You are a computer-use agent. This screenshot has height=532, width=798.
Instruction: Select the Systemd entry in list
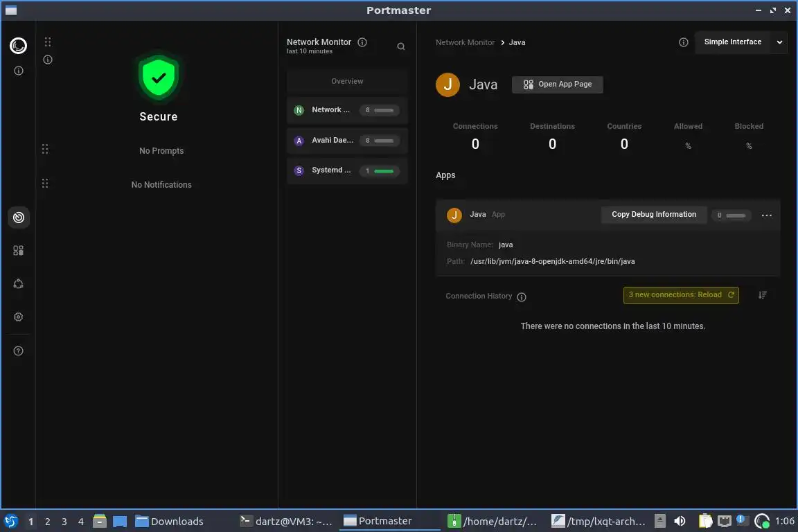pos(347,170)
